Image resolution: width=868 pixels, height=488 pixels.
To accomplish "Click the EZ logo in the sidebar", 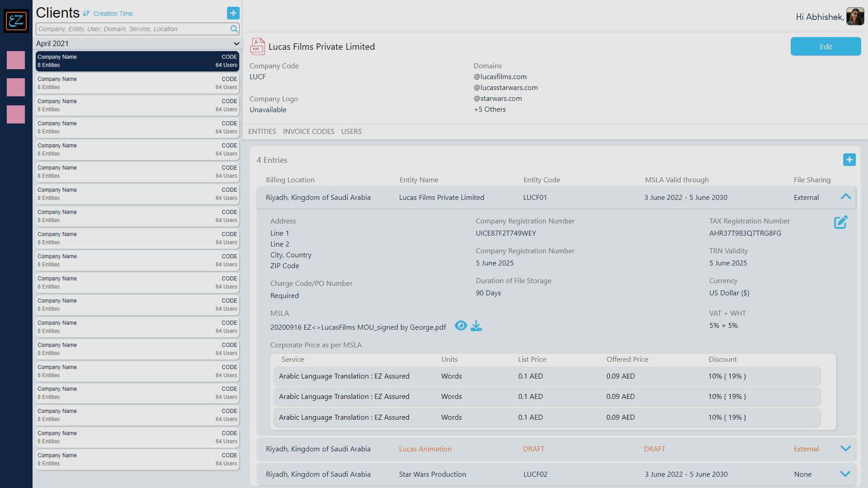I will (x=16, y=21).
